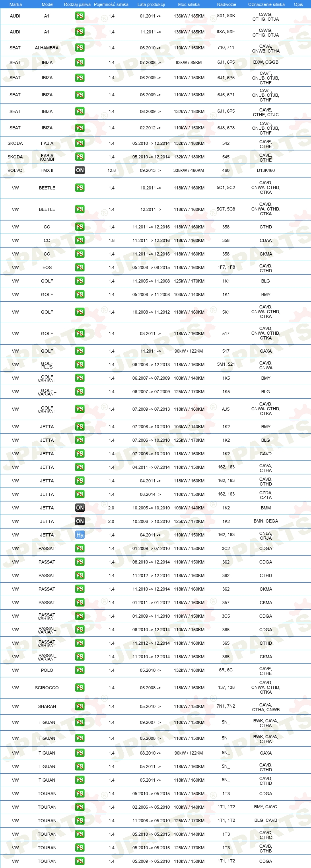Click the petrol icon in the VW SHARAN row
Screen dimensions: 311x868
80,706
